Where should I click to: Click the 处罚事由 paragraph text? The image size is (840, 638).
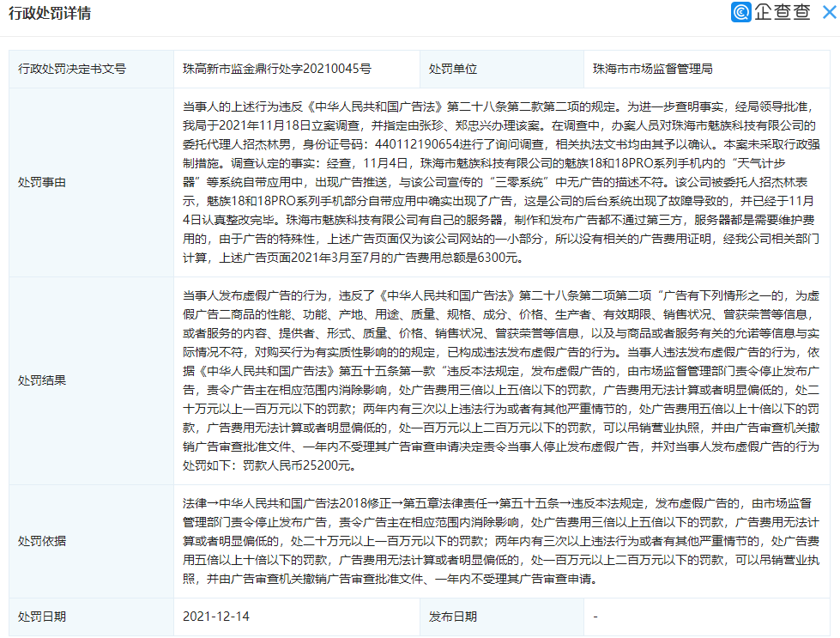pos(501,182)
